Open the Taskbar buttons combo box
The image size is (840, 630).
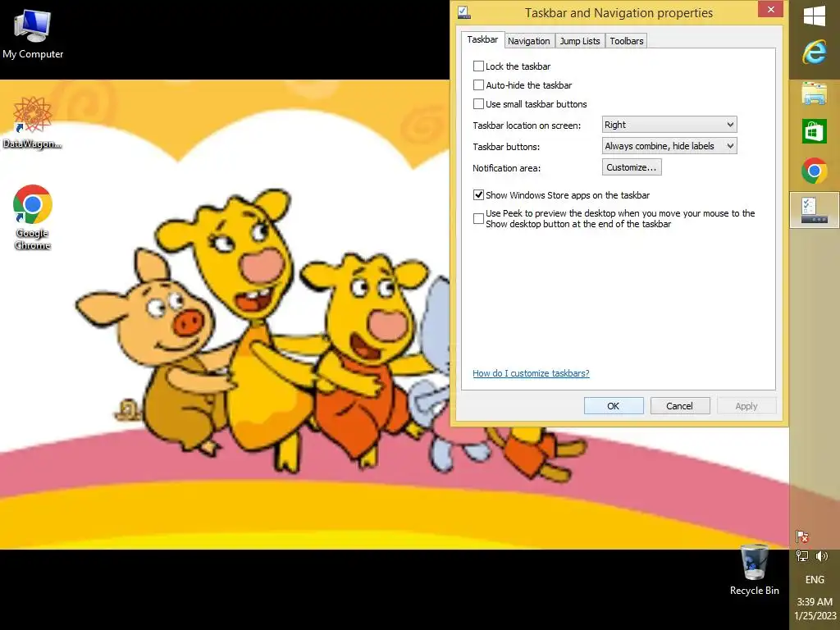coord(669,146)
